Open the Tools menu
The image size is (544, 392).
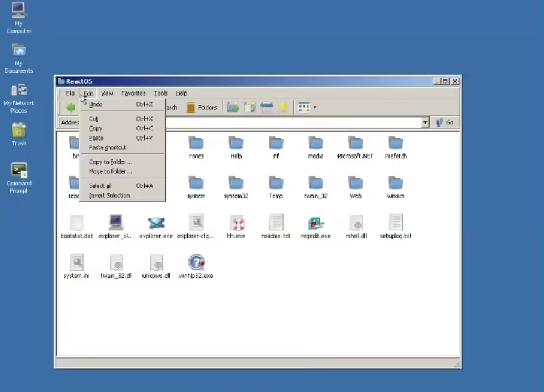(x=161, y=93)
